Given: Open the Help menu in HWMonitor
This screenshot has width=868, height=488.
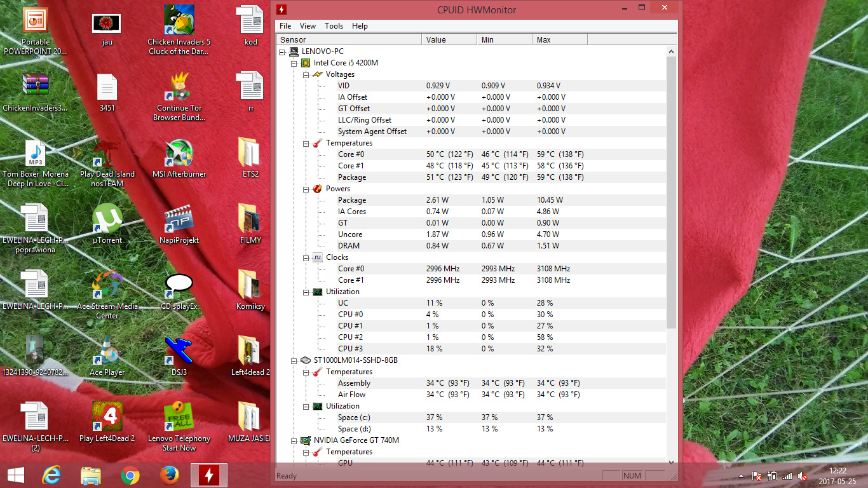Looking at the screenshot, I should 360,26.
